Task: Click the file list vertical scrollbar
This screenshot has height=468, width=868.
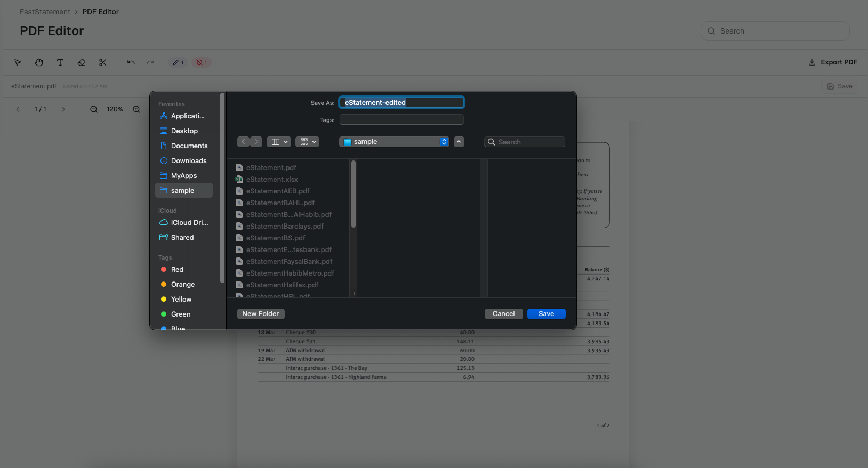Action: [353, 194]
